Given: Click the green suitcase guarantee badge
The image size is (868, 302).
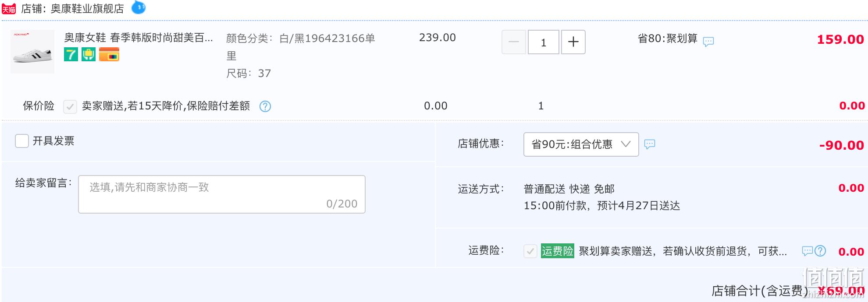Looking at the screenshot, I should 89,55.
